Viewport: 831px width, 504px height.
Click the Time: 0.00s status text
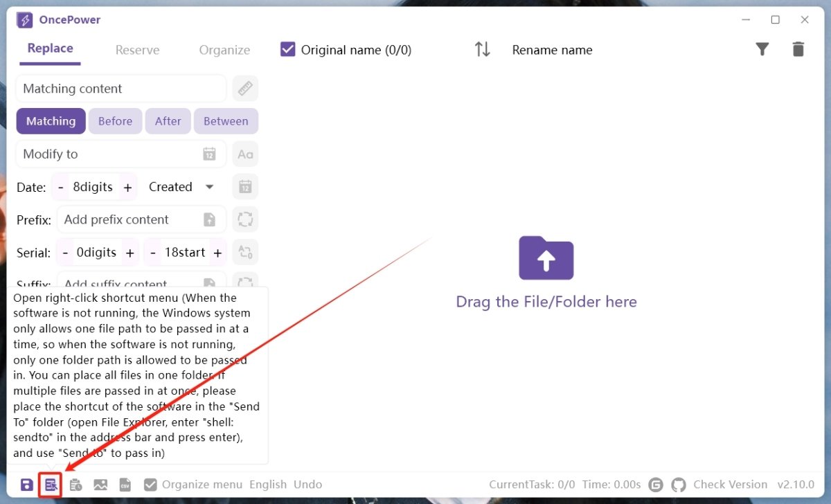[x=611, y=485]
